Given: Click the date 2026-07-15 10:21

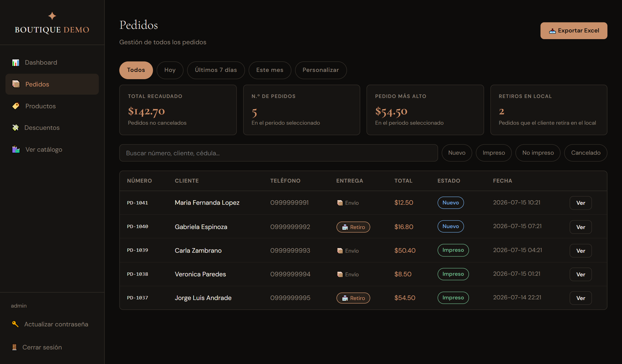Looking at the screenshot, I should (x=517, y=202).
